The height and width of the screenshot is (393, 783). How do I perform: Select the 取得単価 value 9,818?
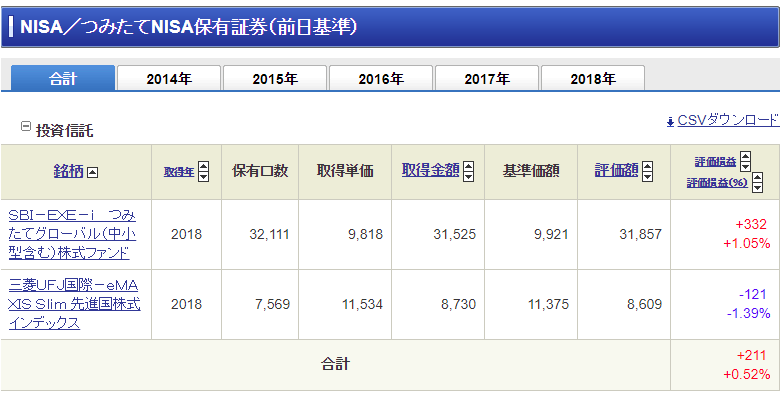(x=366, y=234)
